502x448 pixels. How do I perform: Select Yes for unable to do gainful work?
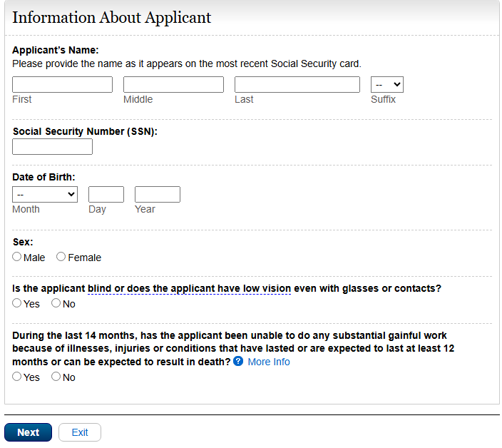pos(17,377)
